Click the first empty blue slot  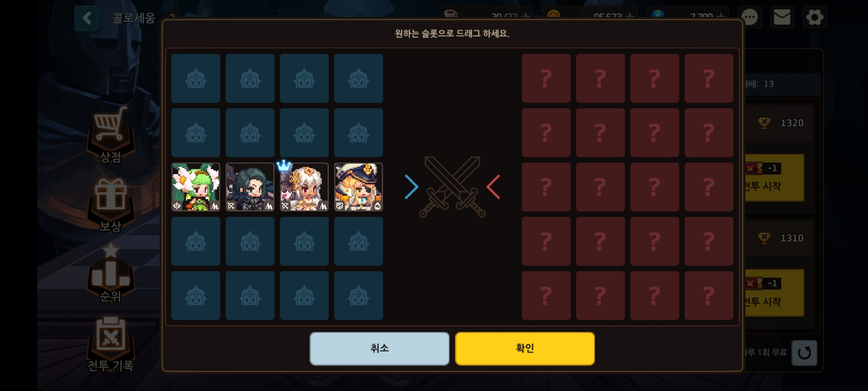pos(196,78)
